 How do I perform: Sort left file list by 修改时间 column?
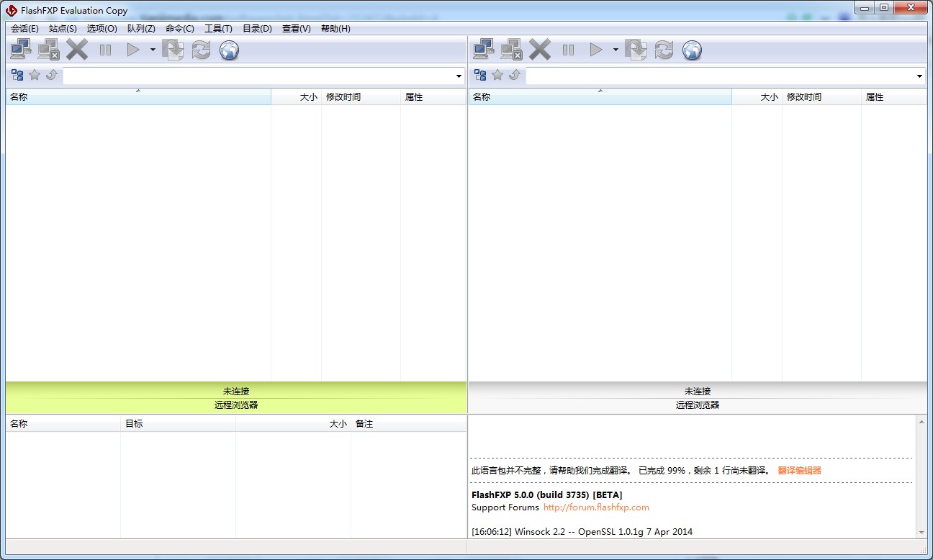361,96
